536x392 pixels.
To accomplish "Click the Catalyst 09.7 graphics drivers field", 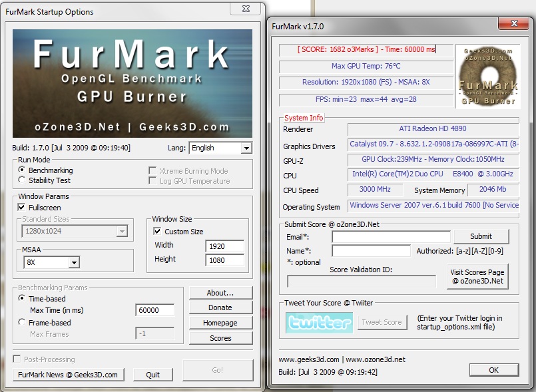I will [x=433, y=144].
